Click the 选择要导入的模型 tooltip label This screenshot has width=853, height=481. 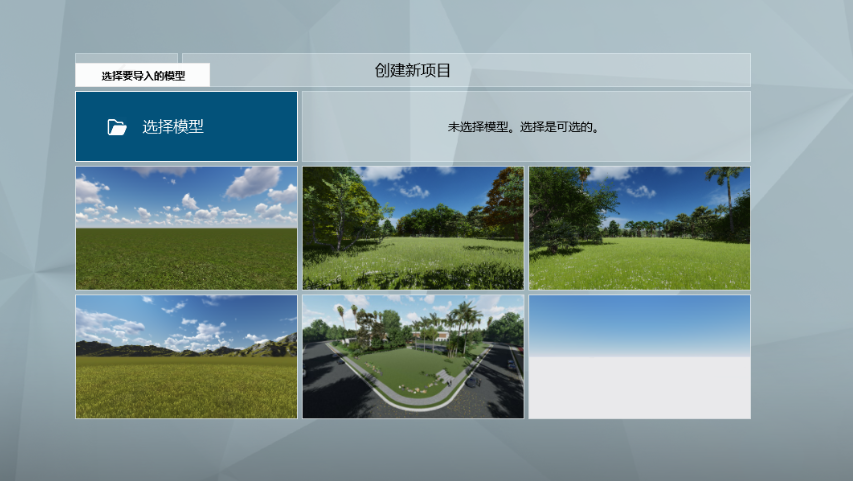(x=142, y=75)
